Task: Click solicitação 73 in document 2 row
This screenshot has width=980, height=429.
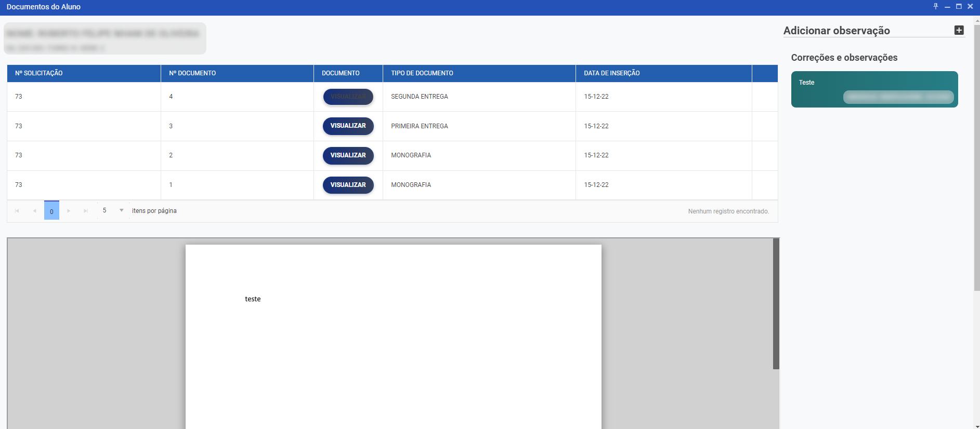Action: coord(19,155)
